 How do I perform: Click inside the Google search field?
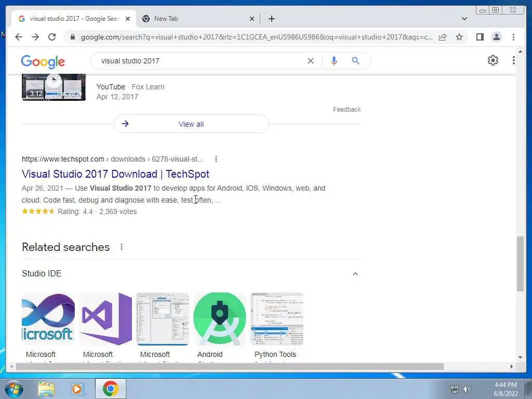click(200, 61)
